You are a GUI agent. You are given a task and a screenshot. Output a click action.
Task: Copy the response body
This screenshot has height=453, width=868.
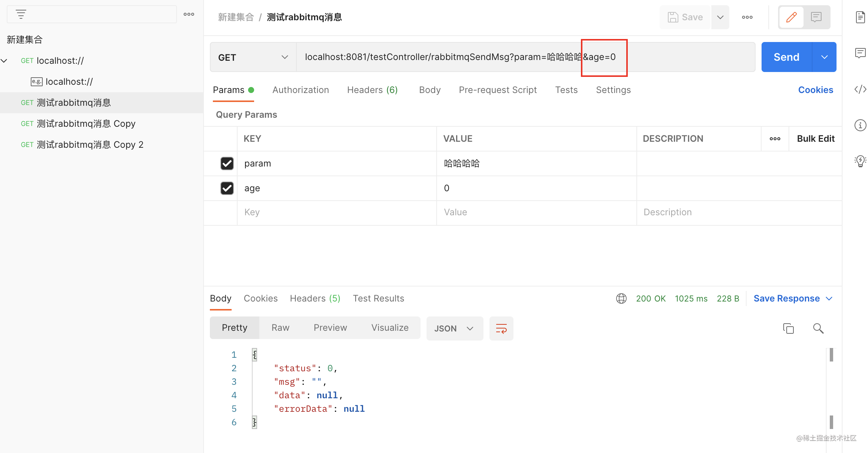789,328
